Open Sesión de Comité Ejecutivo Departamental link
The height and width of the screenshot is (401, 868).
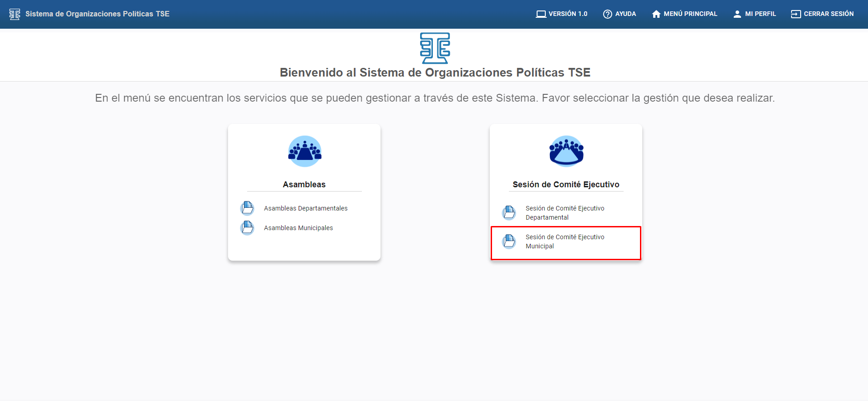[564, 213]
